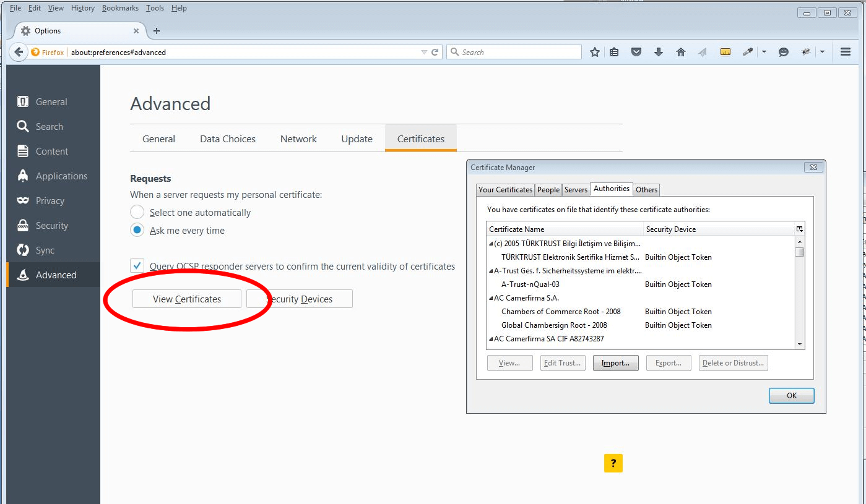
Task: Open Applications category in sidebar
Action: [x=53, y=176]
